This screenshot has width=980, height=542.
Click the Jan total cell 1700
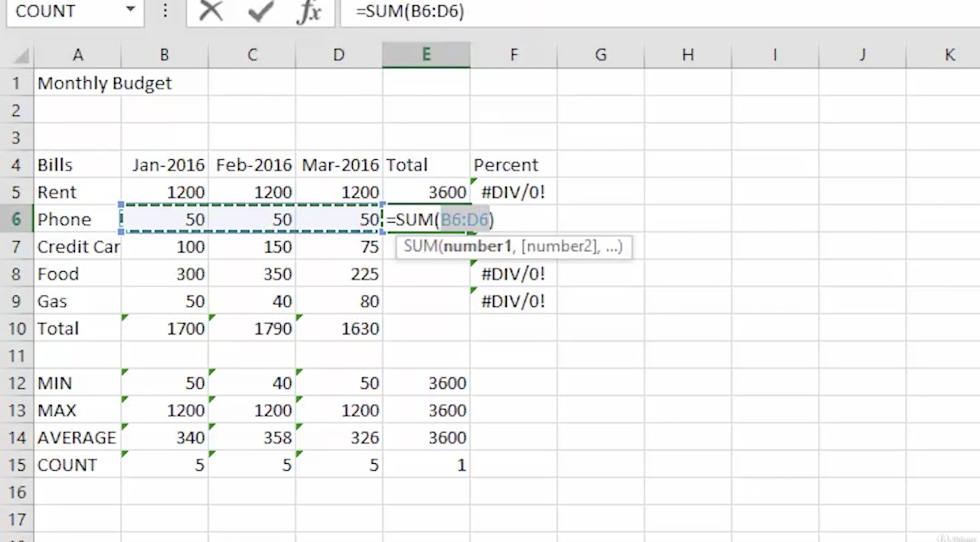pos(164,328)
